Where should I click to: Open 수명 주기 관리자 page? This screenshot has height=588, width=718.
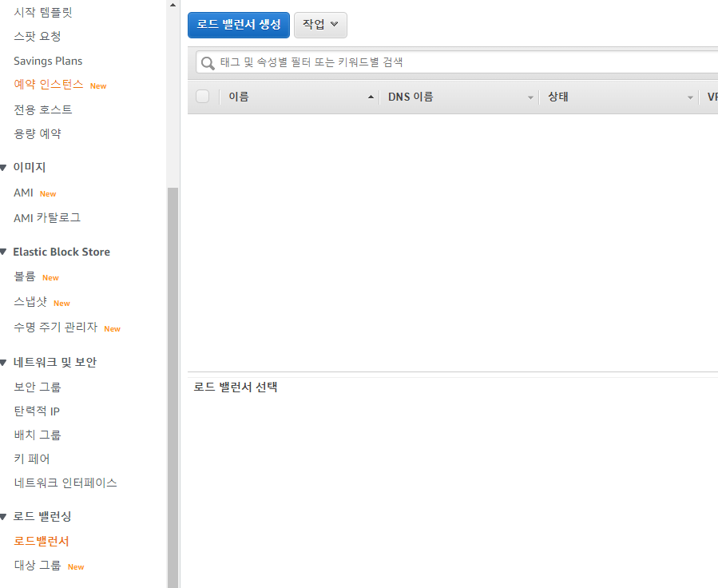[55, 327]
